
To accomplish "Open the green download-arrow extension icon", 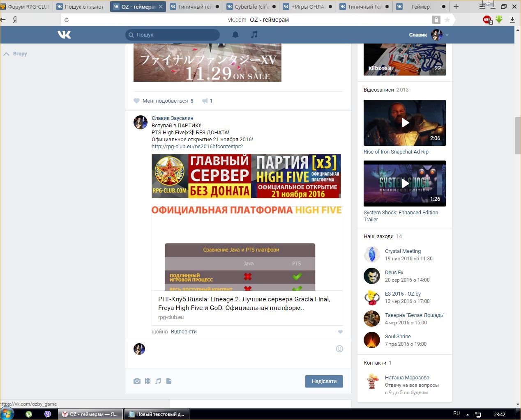I will click(499, 19).
